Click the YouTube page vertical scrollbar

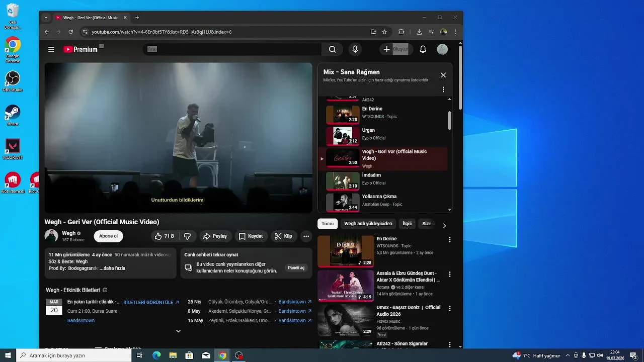click(460, 78)
